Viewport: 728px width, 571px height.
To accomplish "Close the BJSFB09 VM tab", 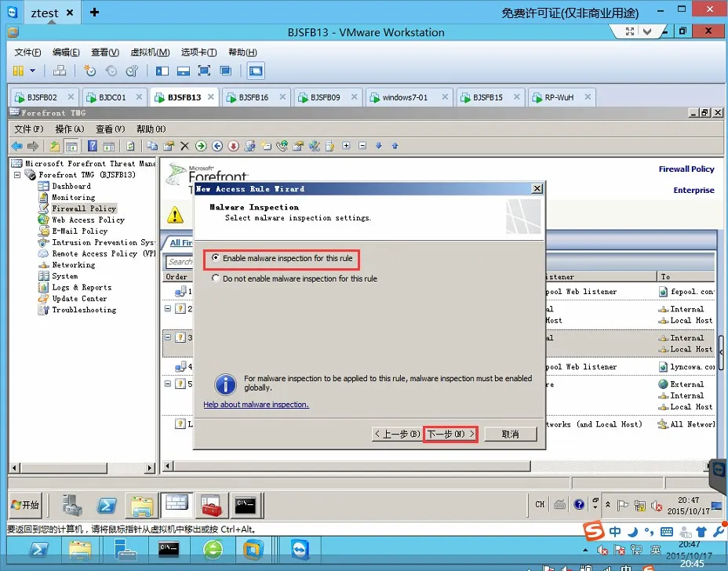I will [x=355, y=97].
